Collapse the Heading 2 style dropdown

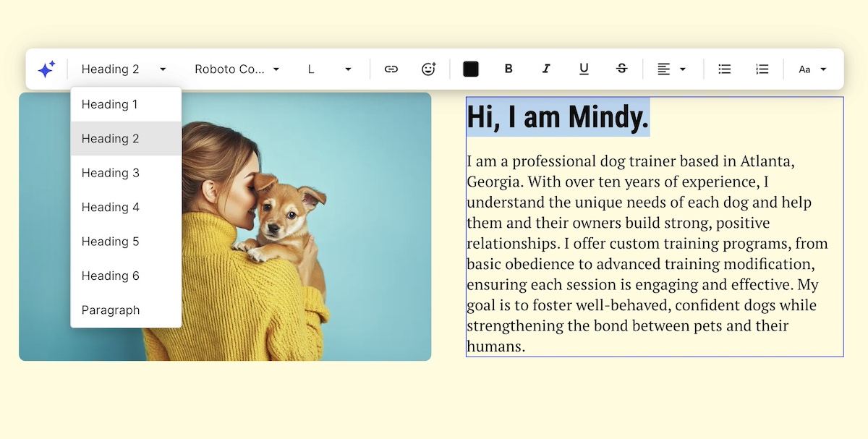point(124,69)
